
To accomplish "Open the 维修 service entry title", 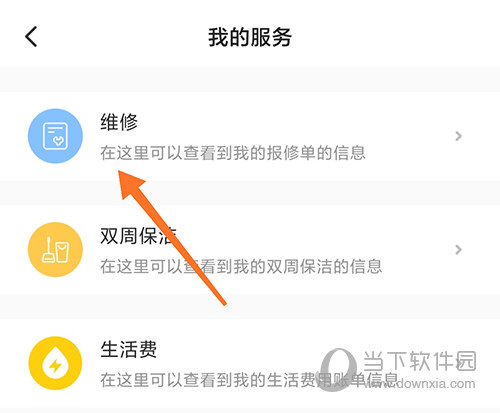I will pos(119,122).
